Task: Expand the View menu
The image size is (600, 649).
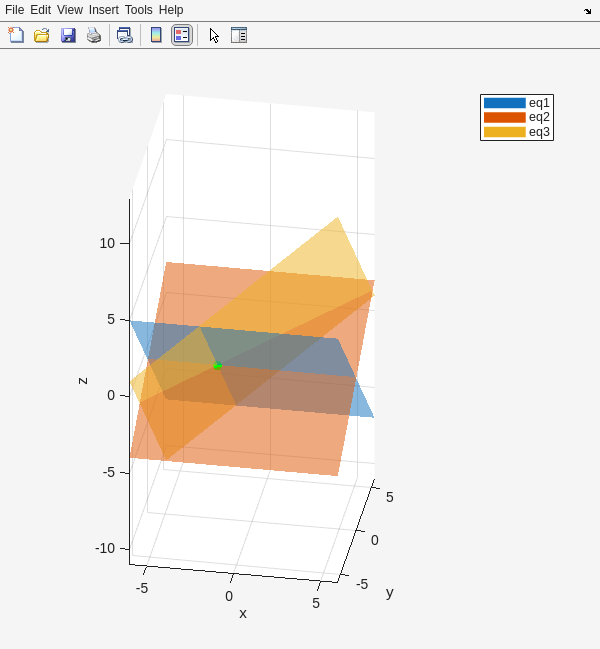Action: 70,10
